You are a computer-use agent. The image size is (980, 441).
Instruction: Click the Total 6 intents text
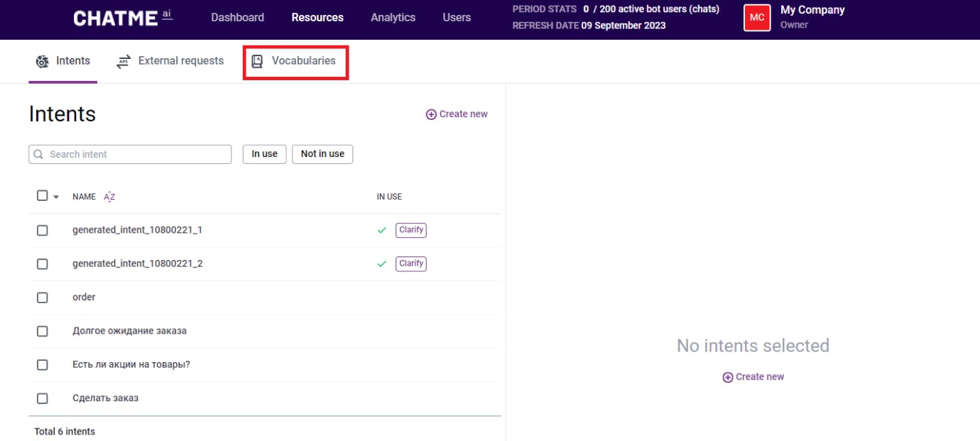65,432
